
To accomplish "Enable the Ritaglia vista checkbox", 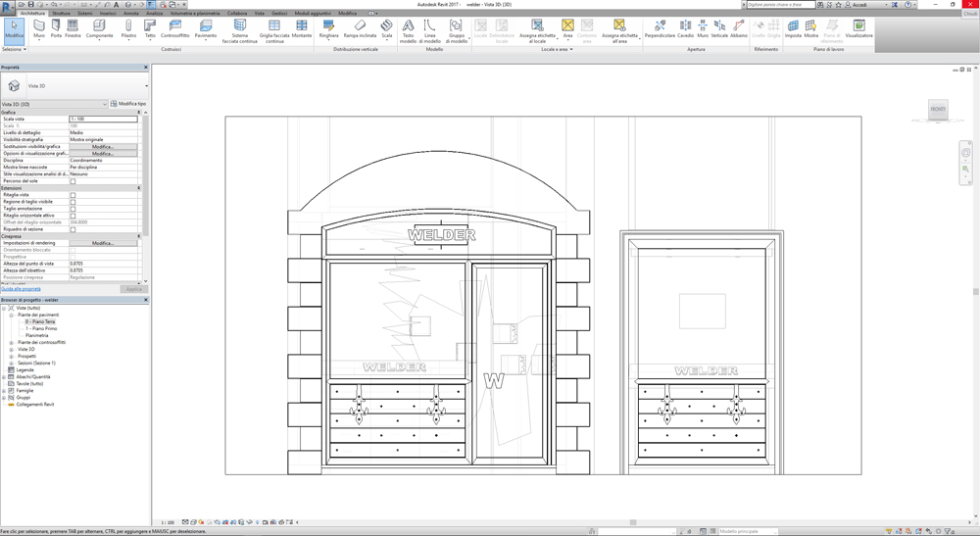I will click(73, 195).
